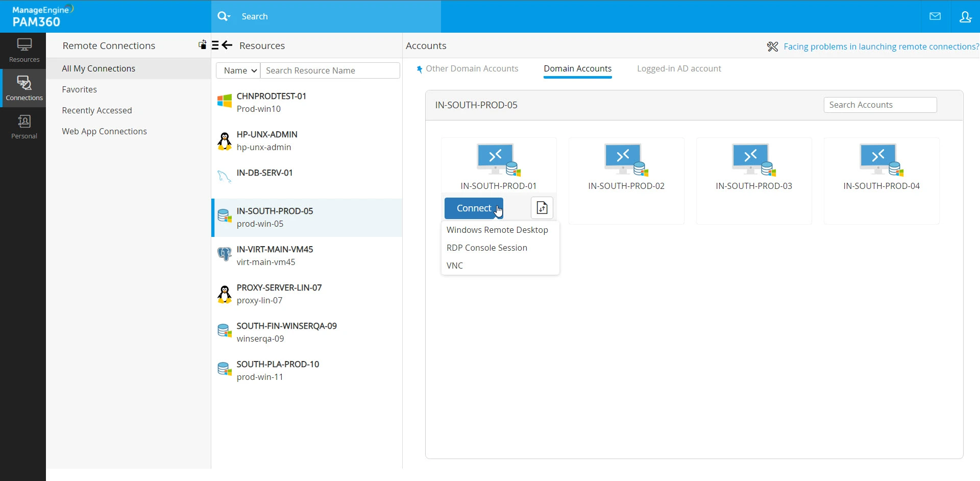Image resolution: width=980 pixels, height=481 pixels.
Task: Click the back arrow beside Resources
Action: [227, 45]
